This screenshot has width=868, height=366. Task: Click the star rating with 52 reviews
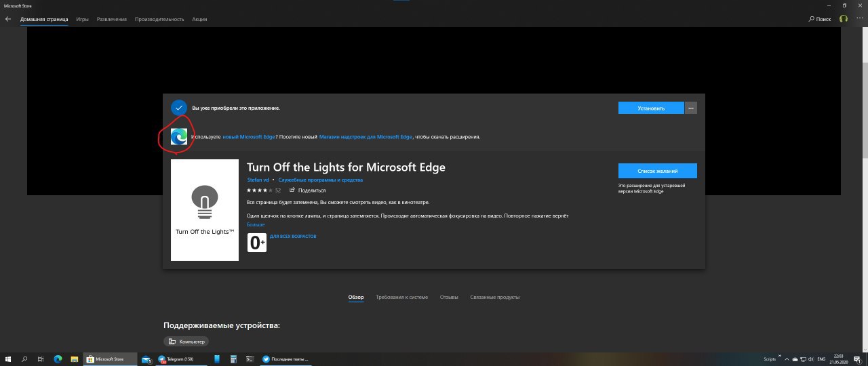(x=264, y=190)
